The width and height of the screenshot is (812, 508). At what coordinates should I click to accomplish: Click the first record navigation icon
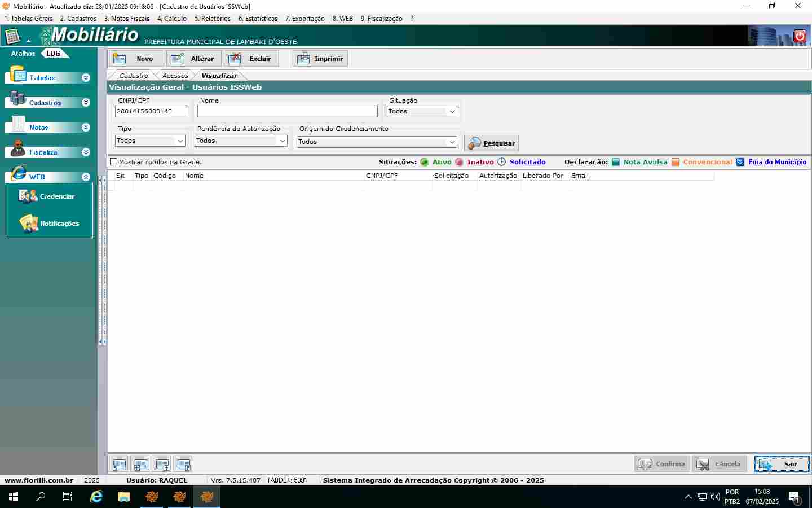119,464
